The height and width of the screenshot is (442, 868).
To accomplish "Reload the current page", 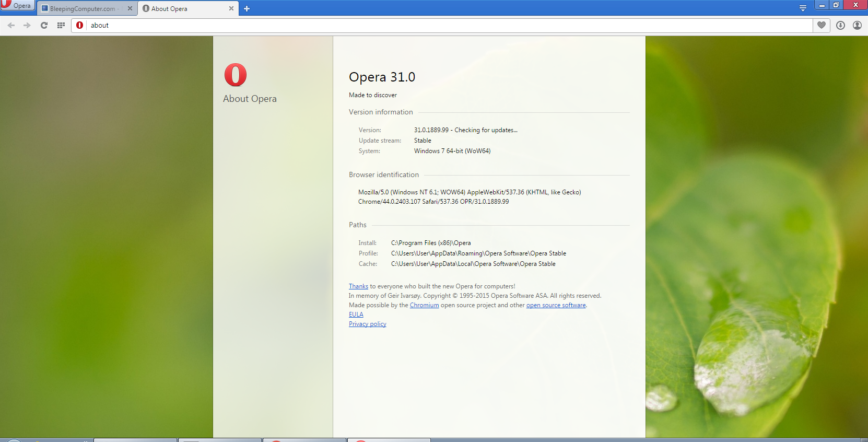I will [x=44, y=25].
